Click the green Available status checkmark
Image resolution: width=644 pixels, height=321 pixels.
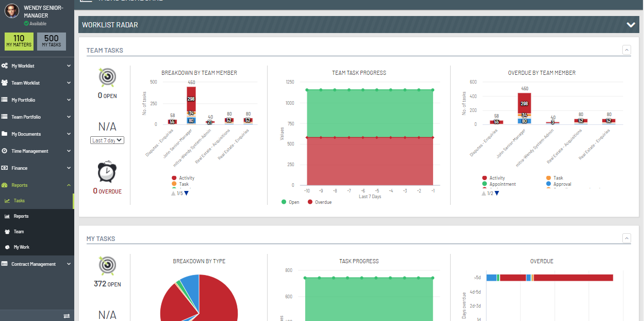[x=26, y=24]
